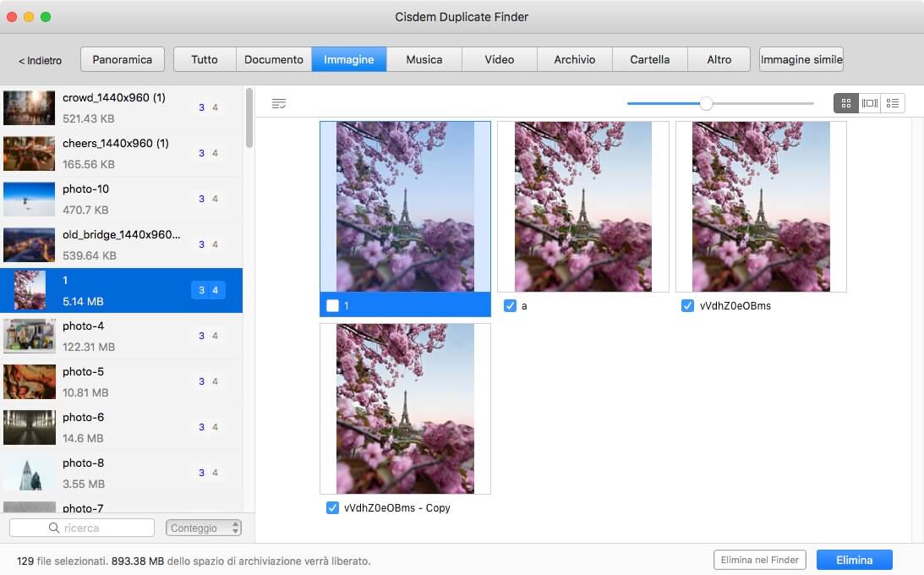Adjust the thumbnail size slider
This screenshot has width=924, height=575.
pyautogui.click(x=706, y=103)
